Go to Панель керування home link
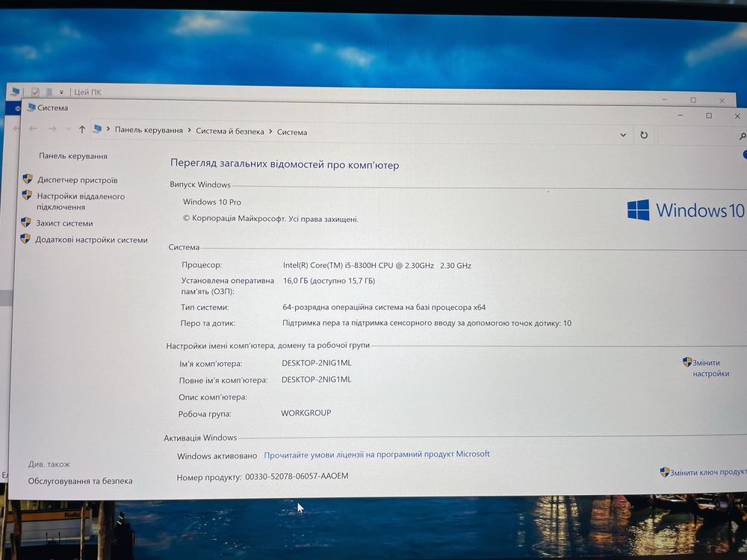Screen dimensions: 747x560 73,156
